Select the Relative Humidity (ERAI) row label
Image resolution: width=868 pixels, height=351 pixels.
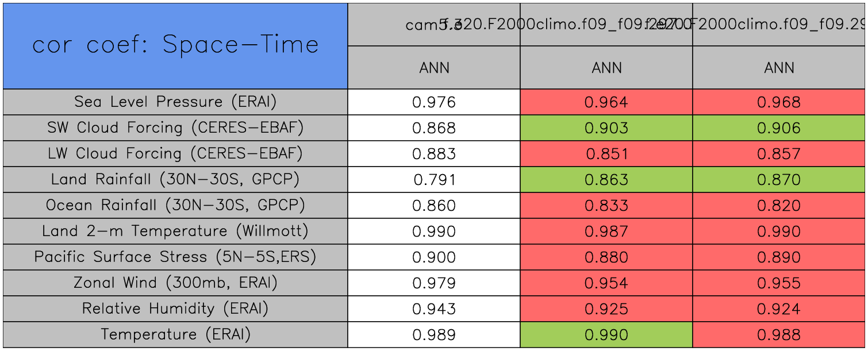(x=175, y=309)
